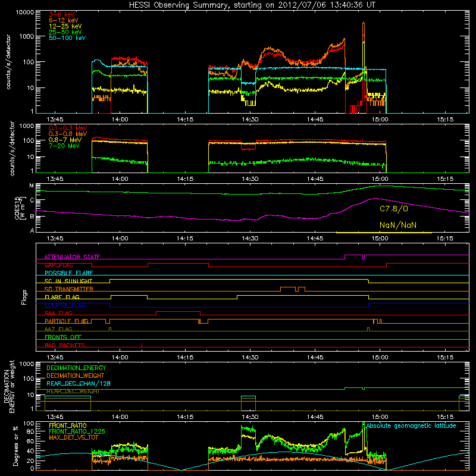Viewport: 476px width, 476px height.
Task: Click the B class tick in GOES panel
Action: (x=32, y=216)
